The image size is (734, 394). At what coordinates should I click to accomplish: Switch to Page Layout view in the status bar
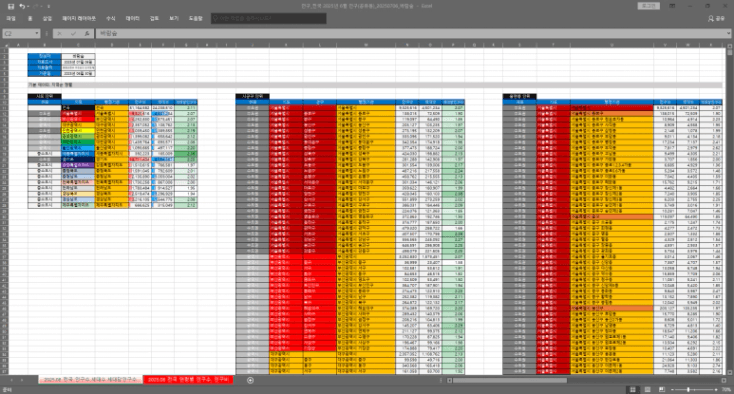click(x=647, y=389)
